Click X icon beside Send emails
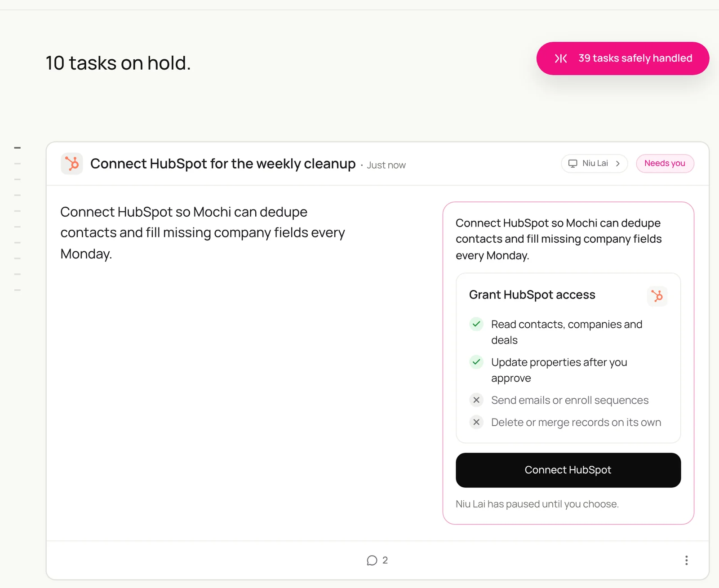This screenshot has height=588, width=719. pyautogui.click(x=476, y=400)
